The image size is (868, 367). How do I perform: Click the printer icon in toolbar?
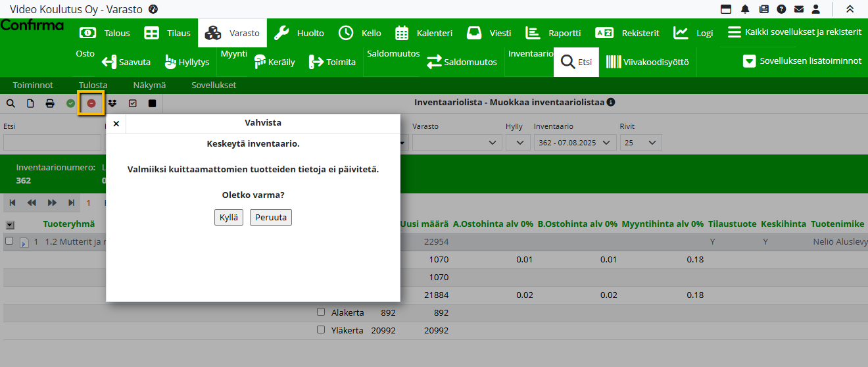pos(50,103)
